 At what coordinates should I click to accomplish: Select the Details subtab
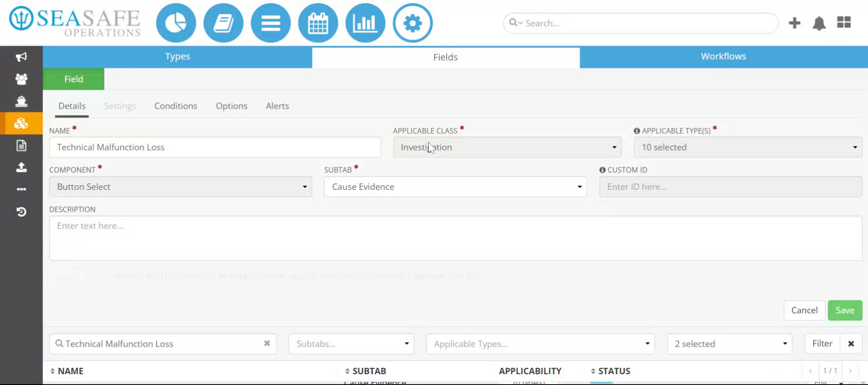(72, 106)
